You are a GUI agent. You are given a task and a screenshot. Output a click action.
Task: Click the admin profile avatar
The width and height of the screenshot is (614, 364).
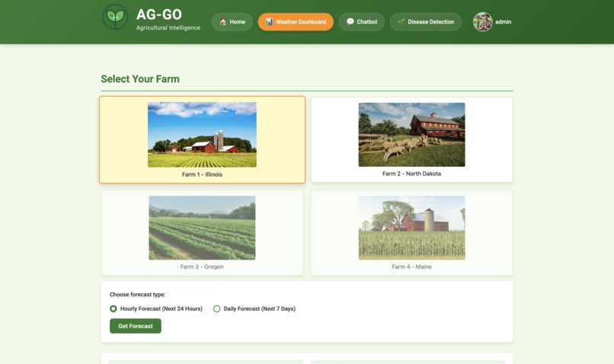[483, 22]
